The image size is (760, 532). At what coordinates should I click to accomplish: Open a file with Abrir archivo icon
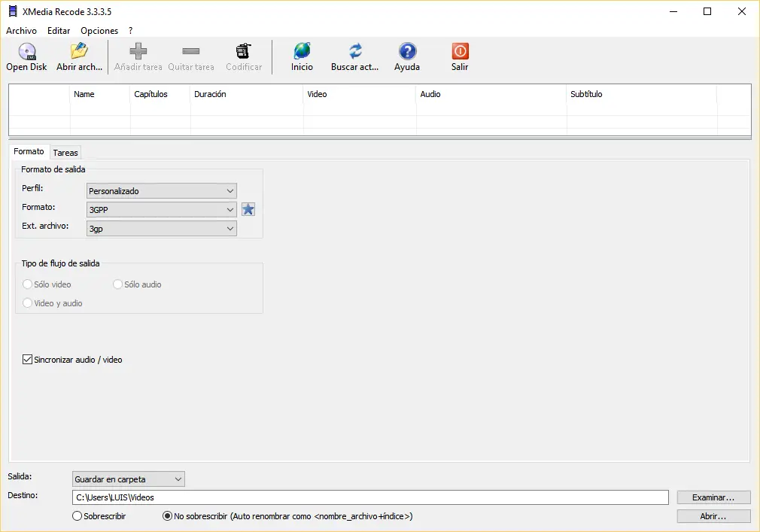click(x=79, y=51)
